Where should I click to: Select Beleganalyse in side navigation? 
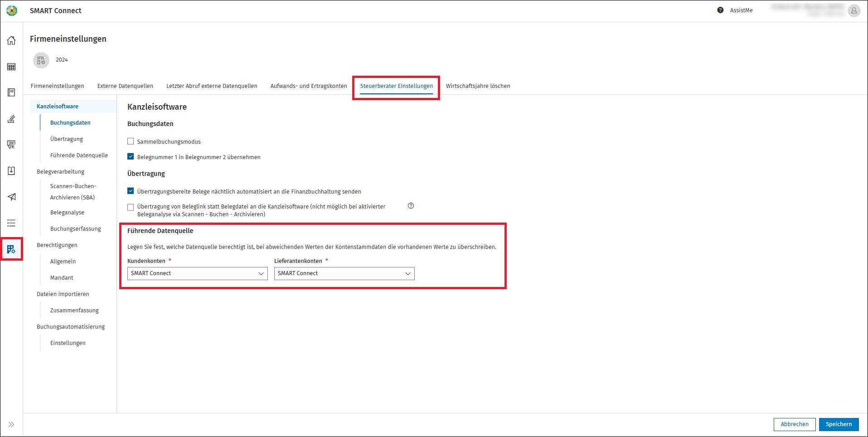coord(67,213)
